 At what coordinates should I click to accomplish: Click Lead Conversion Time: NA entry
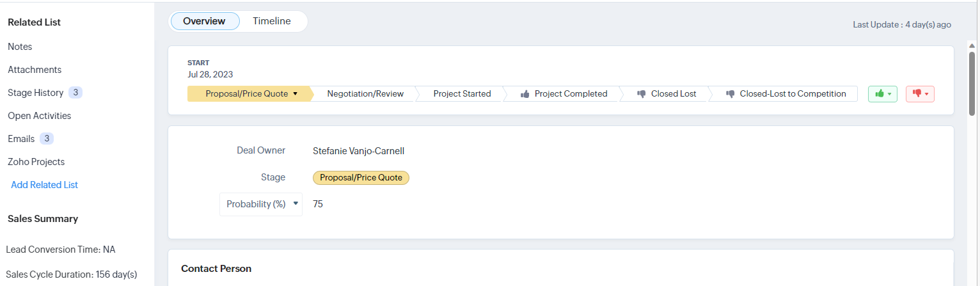(61, 250)
